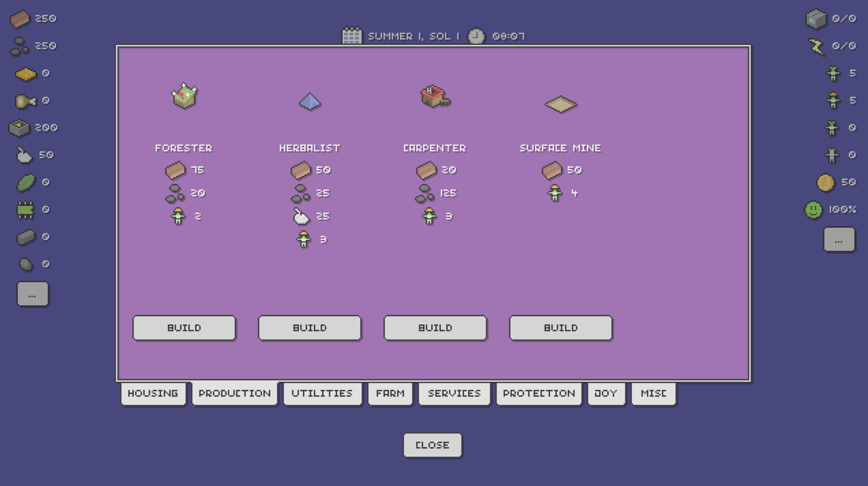Click the calendar icon beside the date

[x=352, y=36]
